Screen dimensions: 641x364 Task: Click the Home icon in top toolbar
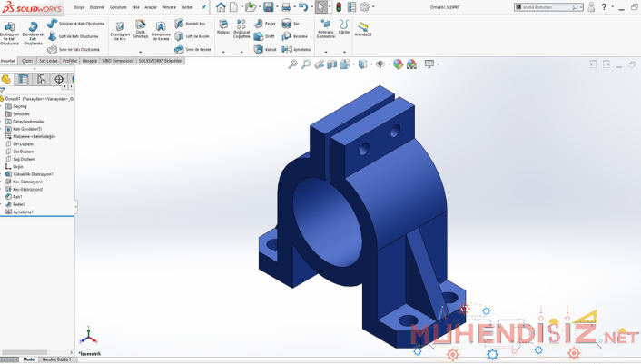[x=221, y=7]
